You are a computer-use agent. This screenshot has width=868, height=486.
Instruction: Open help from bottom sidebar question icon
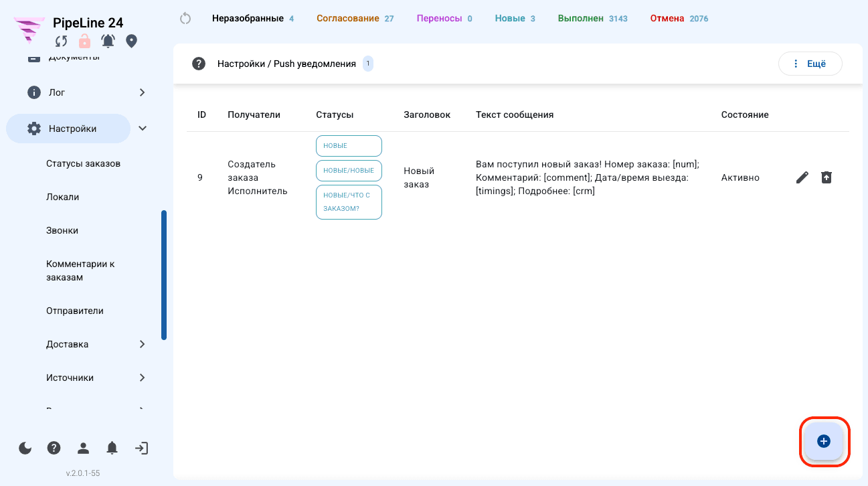click(54, 448)
